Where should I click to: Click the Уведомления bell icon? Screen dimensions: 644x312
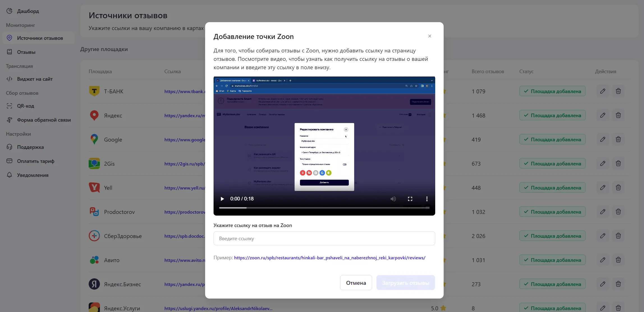click(x=10, y=175)
